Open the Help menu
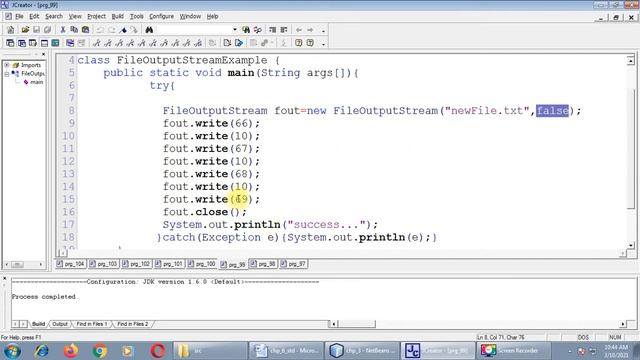 (x=212, y=16)
